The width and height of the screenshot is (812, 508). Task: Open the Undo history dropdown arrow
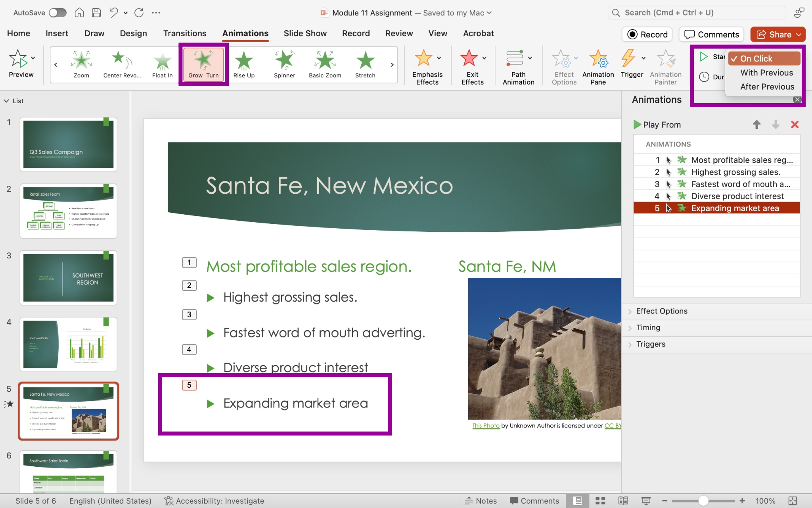tap(126, 13)
